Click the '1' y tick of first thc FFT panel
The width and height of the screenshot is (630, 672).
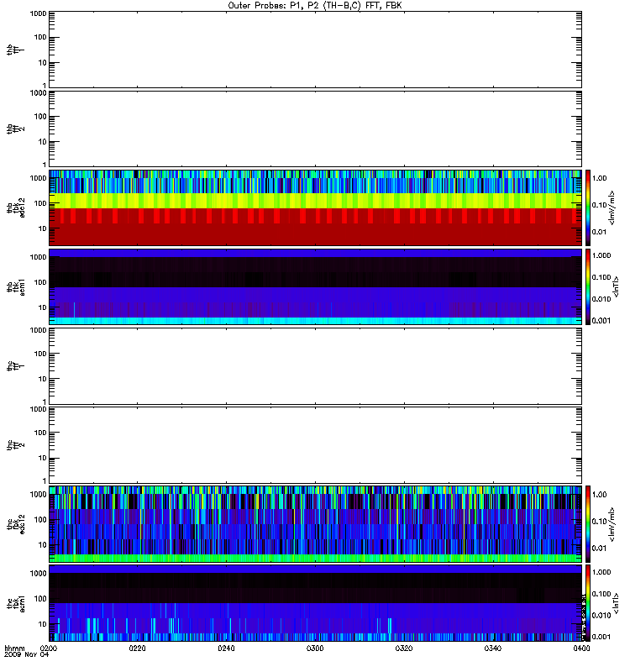click(45, 402)
